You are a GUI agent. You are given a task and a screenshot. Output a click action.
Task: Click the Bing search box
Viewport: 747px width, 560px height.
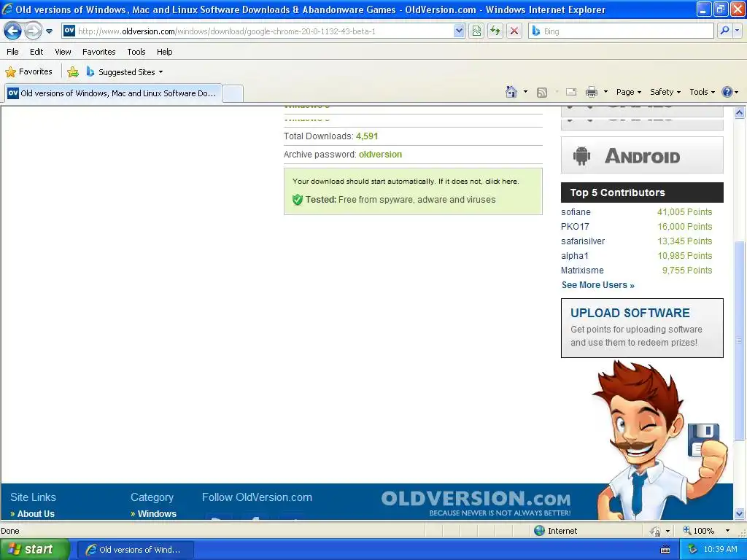[x=622, y=31]
